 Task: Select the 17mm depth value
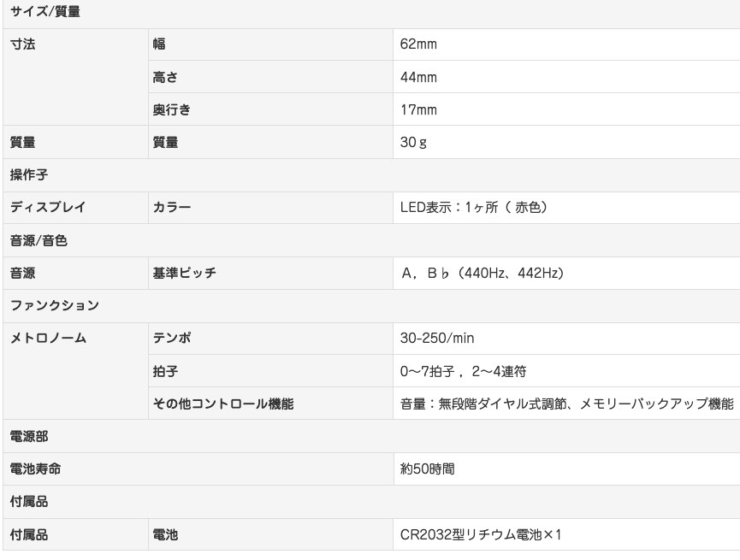418,109
